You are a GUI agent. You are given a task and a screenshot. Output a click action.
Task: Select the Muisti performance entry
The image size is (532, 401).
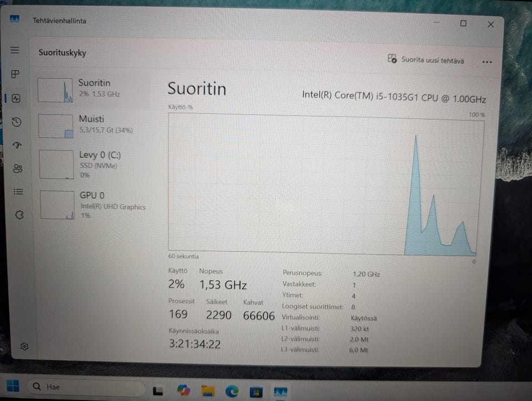tap(93, 126)
